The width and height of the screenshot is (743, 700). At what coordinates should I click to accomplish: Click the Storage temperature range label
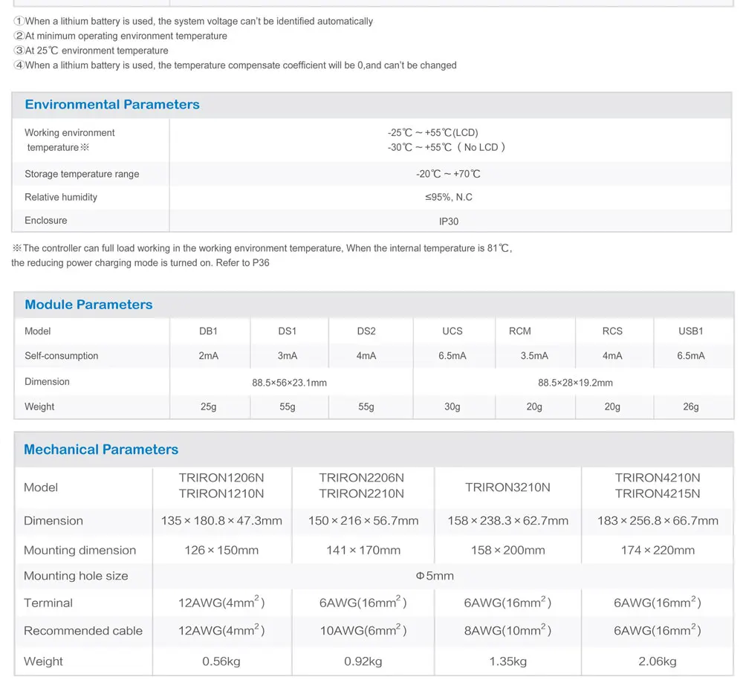82,174
